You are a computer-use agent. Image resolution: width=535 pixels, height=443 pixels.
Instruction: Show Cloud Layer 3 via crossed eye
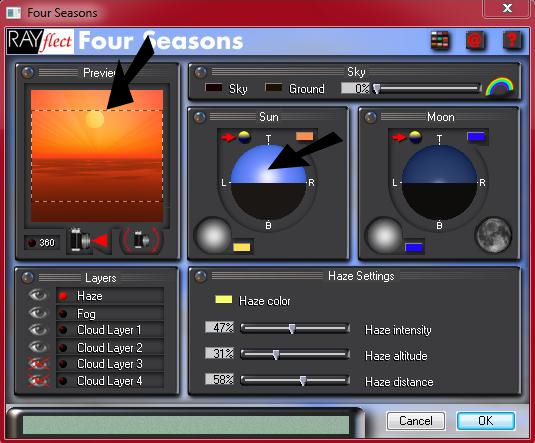pos(38,364)
